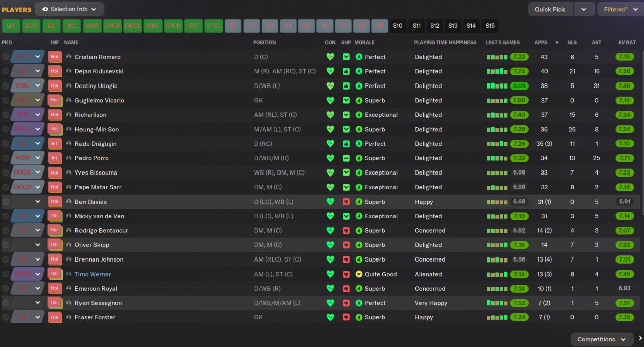Viewport: 644px width, 347px height.
Task: Select the STCL position slot
Action: (214, 26)
